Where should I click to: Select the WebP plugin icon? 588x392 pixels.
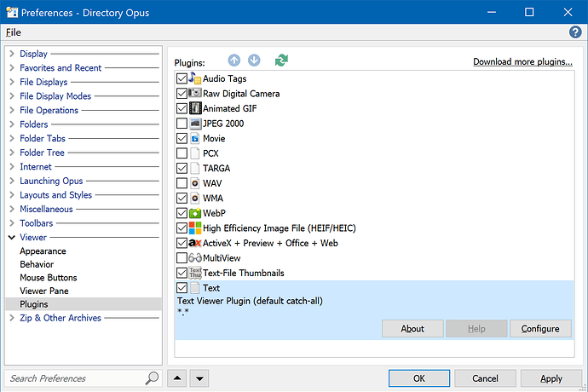(195, 213)
